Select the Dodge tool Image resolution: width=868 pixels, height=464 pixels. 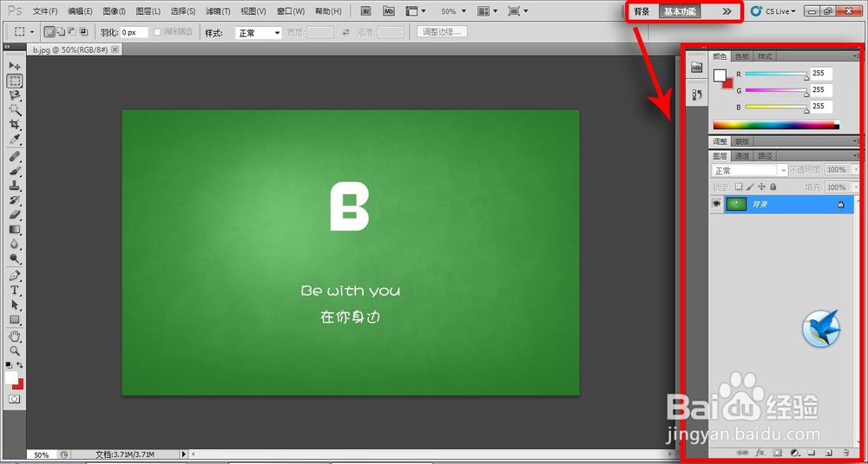tap(15, 258)
